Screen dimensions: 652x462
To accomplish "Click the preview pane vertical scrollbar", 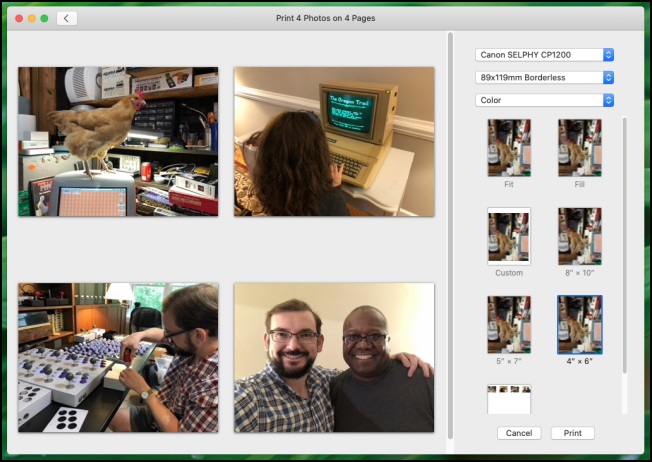I will coord(450,235).
